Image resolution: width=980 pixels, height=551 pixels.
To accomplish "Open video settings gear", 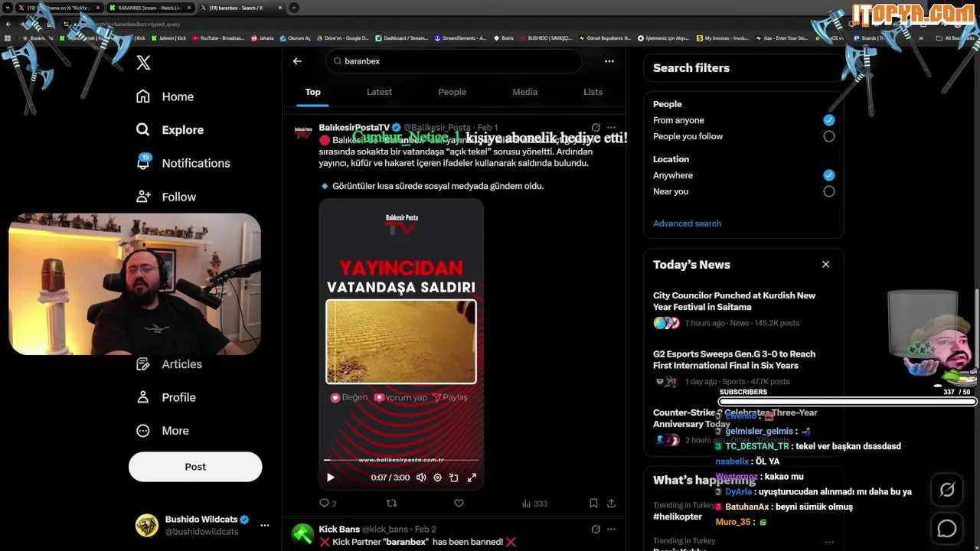I will click(x=437, y=478).
